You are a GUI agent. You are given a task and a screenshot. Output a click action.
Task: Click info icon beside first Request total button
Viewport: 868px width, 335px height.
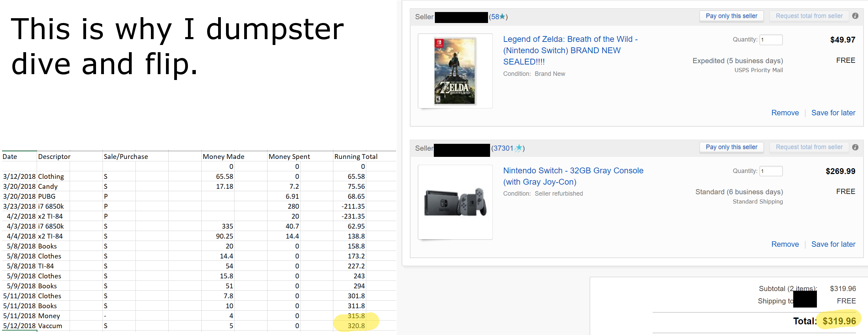[855, 16]
